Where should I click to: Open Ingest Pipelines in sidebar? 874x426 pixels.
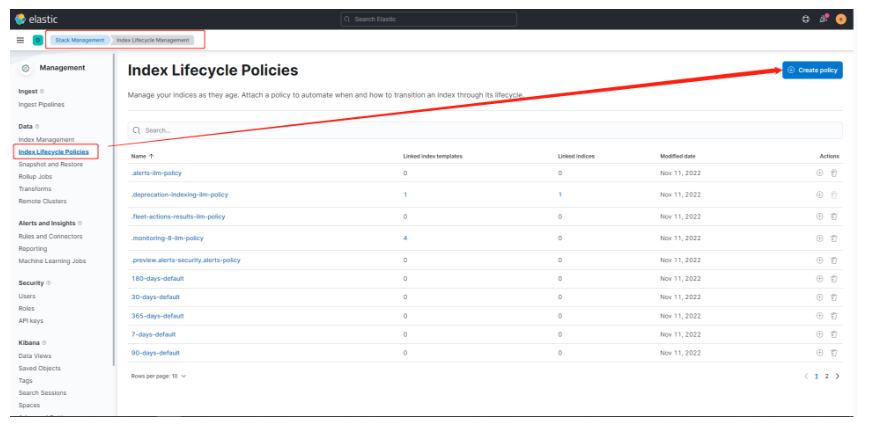41,104
